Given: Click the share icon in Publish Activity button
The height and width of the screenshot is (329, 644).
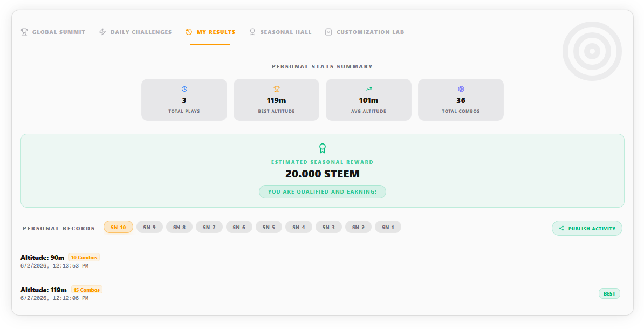Looking at the screenshot, I should tap(561, 228).
